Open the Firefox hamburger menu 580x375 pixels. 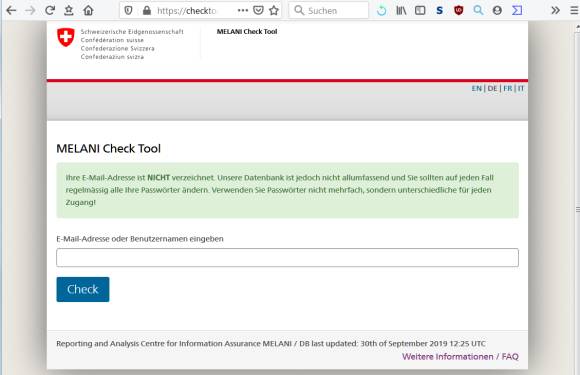[574, 10]
